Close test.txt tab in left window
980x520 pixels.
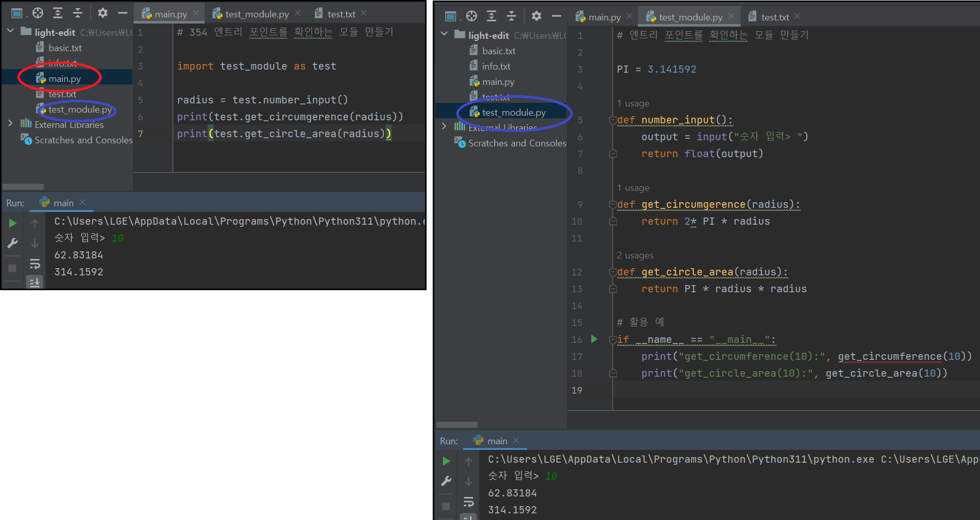pyautogui.click(x=364, y=13)
